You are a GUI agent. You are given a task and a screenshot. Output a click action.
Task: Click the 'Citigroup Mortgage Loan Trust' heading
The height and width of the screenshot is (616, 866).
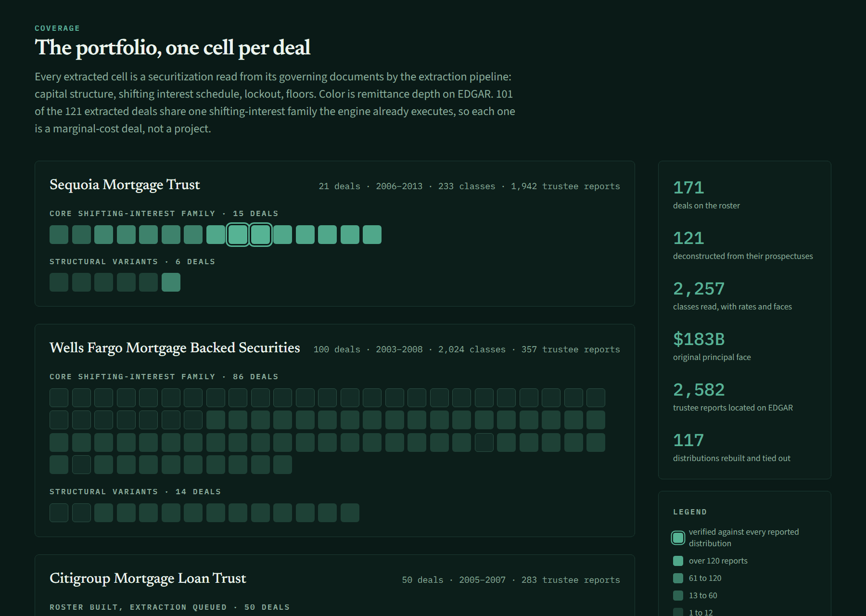(x=148, y=578)
